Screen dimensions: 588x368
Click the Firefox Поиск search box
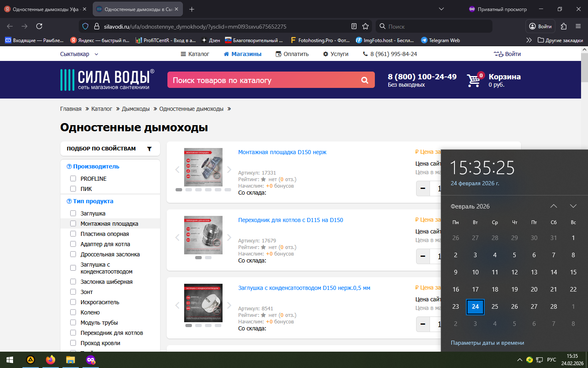[x=434, y=26]
